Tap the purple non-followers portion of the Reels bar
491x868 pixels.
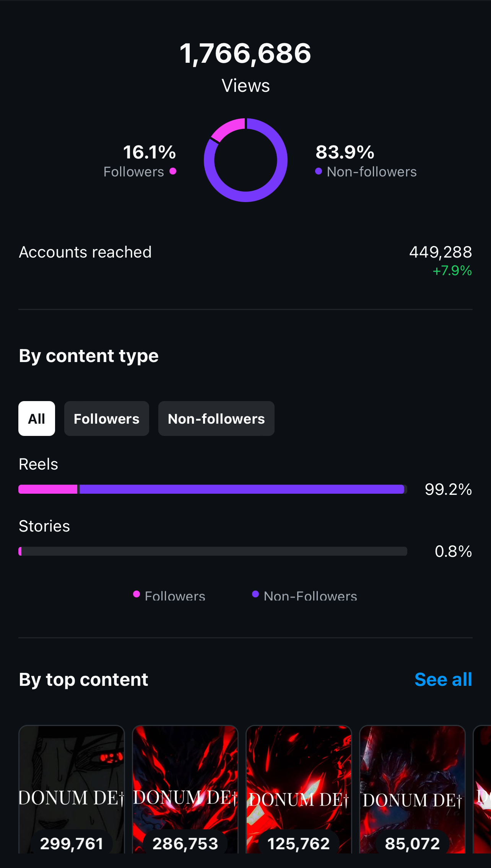(x=241, y=489)
